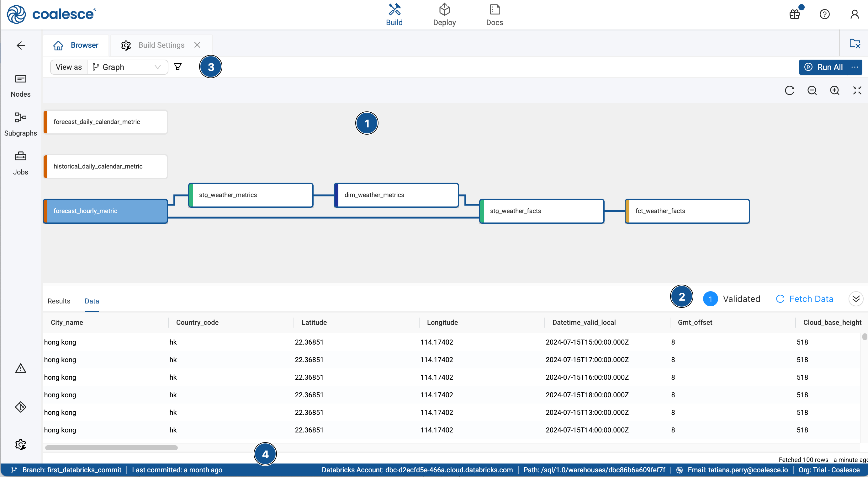Viewport: 868px width, 477px height.
Task: Open the Nodes panel
Action: tap(21, 86)
